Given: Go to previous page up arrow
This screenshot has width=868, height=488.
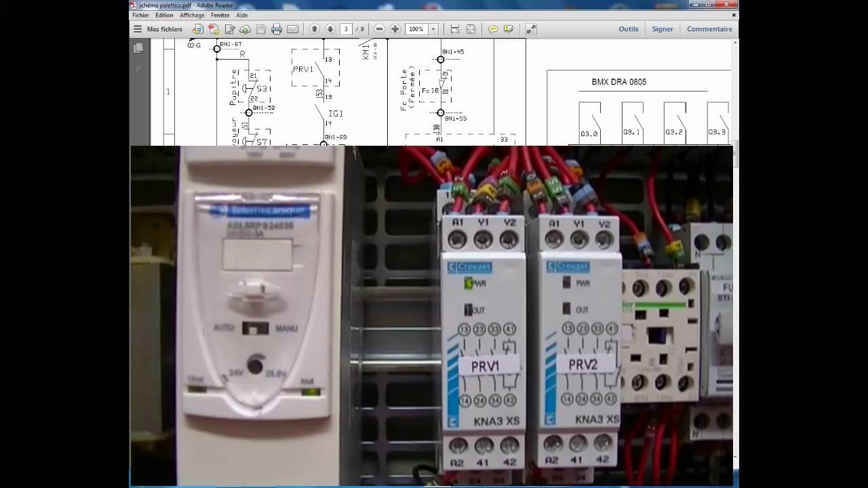Looking at the screenshot, I should (314, 29).
